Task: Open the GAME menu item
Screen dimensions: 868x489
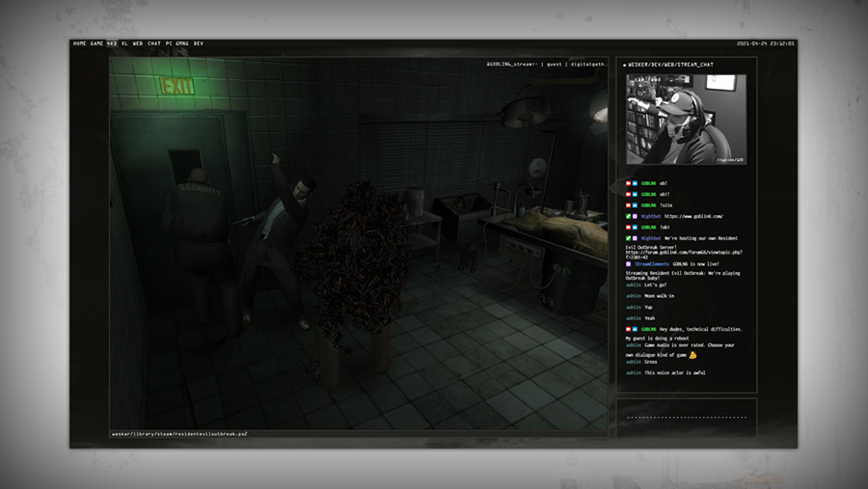Action: [96, 43]
